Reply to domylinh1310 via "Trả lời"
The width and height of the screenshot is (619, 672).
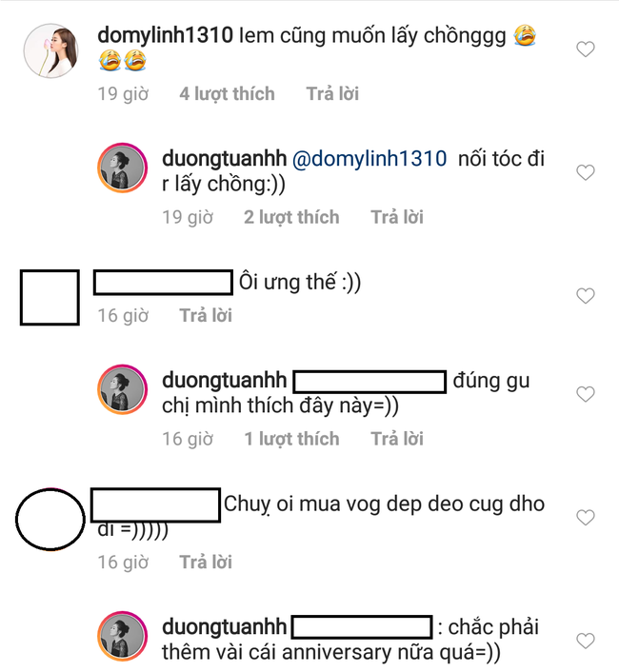(x=332, y=93)
